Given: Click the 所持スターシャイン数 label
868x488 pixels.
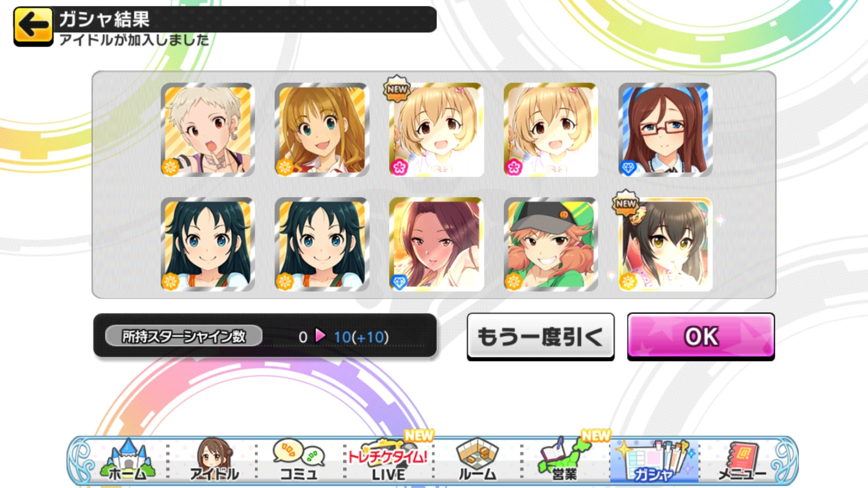Looking at the screenshot, I should coord(184,336).
